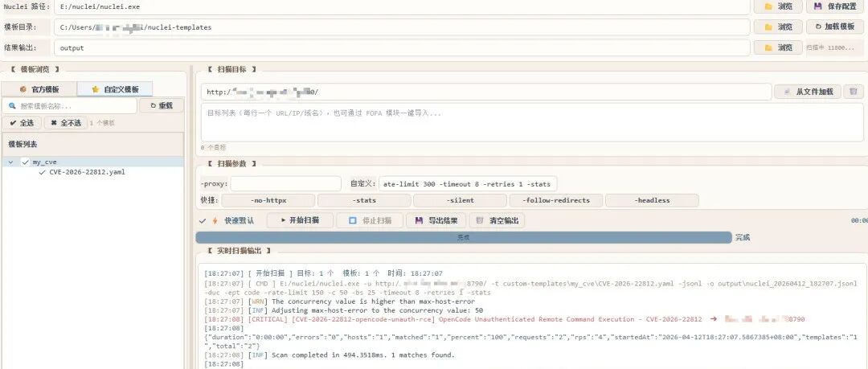Screen dimensions: 868x369
Task: Click the folder icon on the Nuclei path 浏览 button
Action: 768,6
